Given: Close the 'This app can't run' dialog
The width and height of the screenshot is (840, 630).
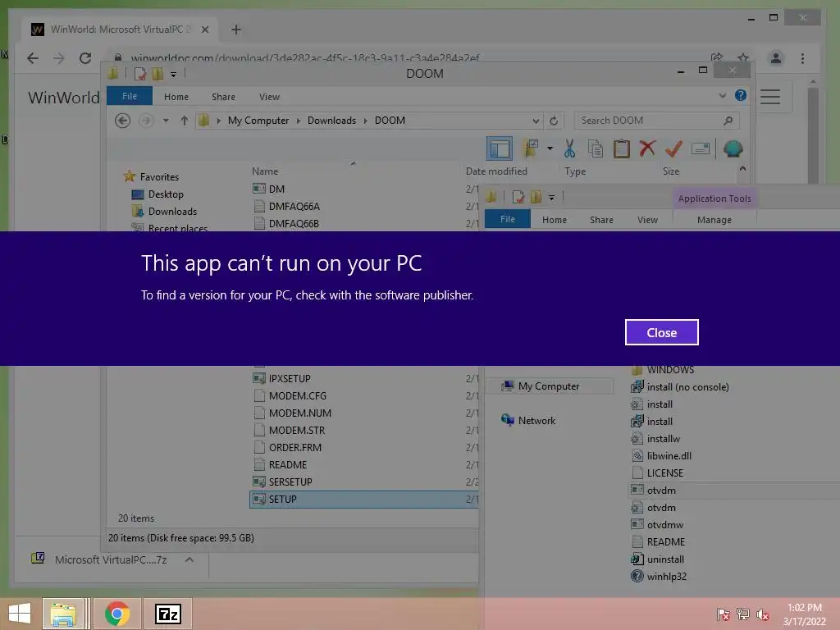Looking at the screenshot, I should (x=661, y=332).
